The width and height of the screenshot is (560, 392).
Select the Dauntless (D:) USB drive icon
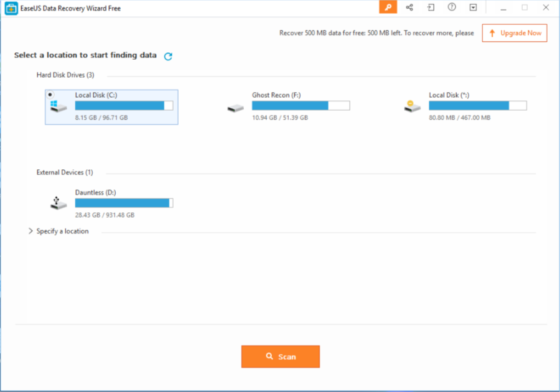coord(58,203)
